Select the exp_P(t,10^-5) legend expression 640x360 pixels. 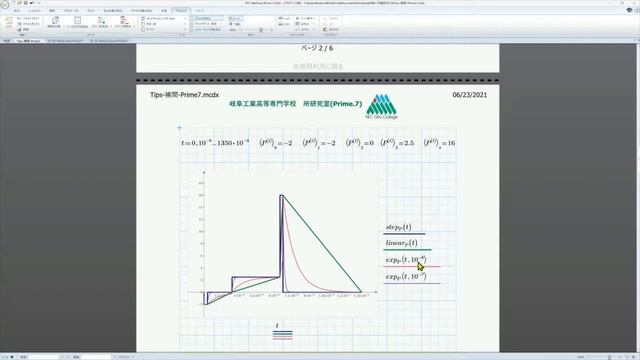[x=406, y=276]
